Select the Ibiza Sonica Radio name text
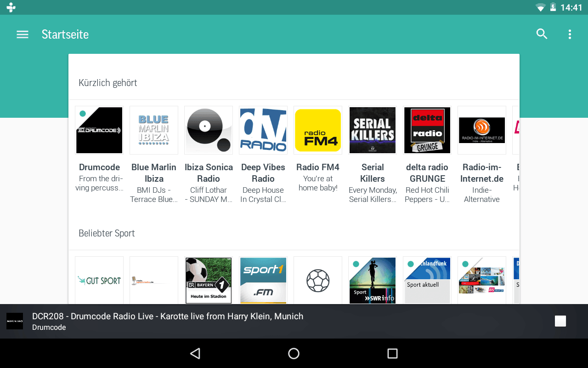The width and height of the screenshot is (588, 368). click(209, 173)
